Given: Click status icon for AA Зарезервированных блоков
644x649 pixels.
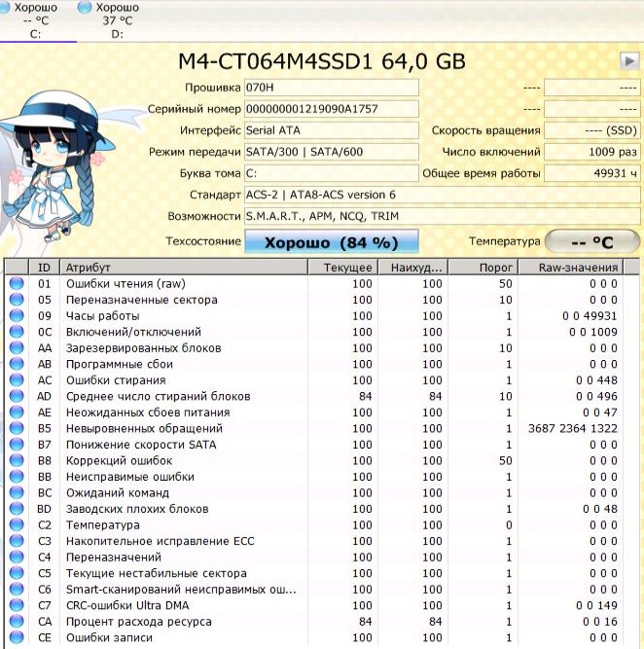Looking at the screenshot, I should click(17, 348).
